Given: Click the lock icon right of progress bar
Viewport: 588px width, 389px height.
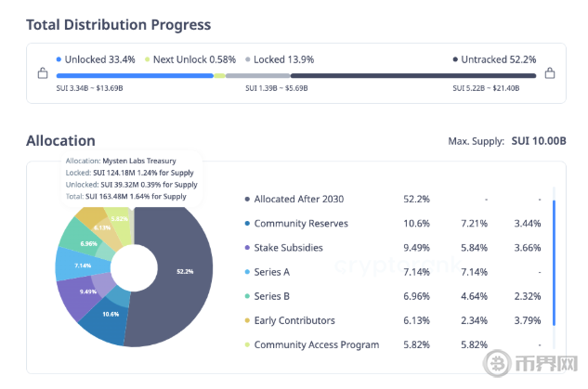Looking at the screenshot, I should pyautogui.click(x=550, y=74).
